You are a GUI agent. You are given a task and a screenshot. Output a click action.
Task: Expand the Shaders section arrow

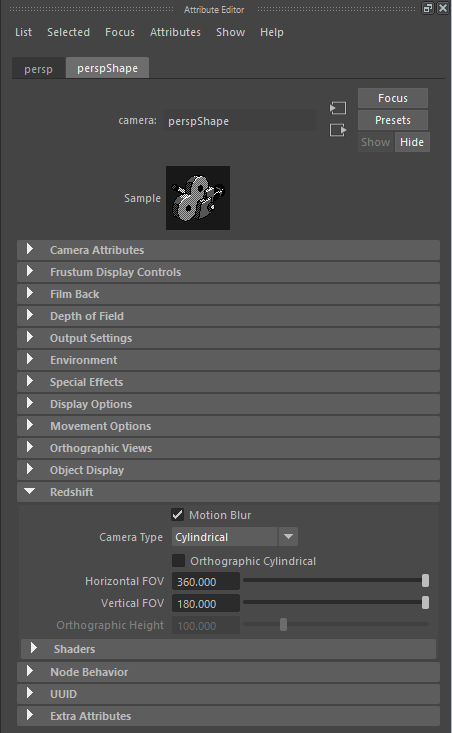point(33,648)
